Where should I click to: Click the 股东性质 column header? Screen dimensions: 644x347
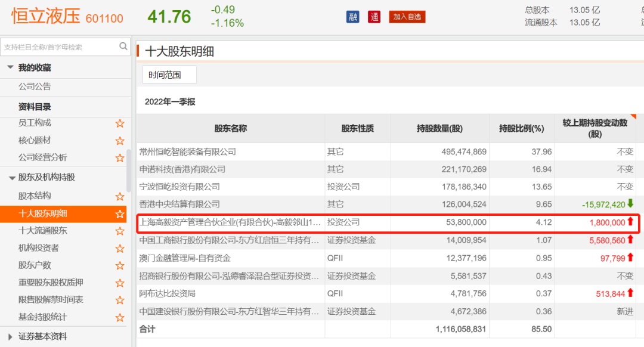coord(357,129)
